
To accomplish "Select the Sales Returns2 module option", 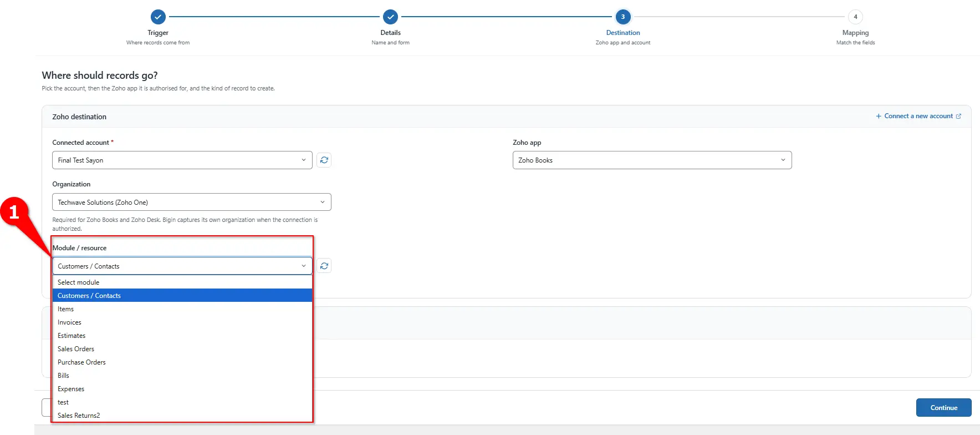I will tap(182, 416).
